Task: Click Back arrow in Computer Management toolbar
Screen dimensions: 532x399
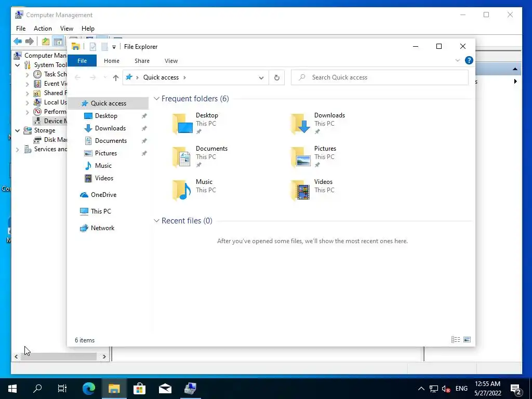Action: pyautogui.click(x=18, y=42)
